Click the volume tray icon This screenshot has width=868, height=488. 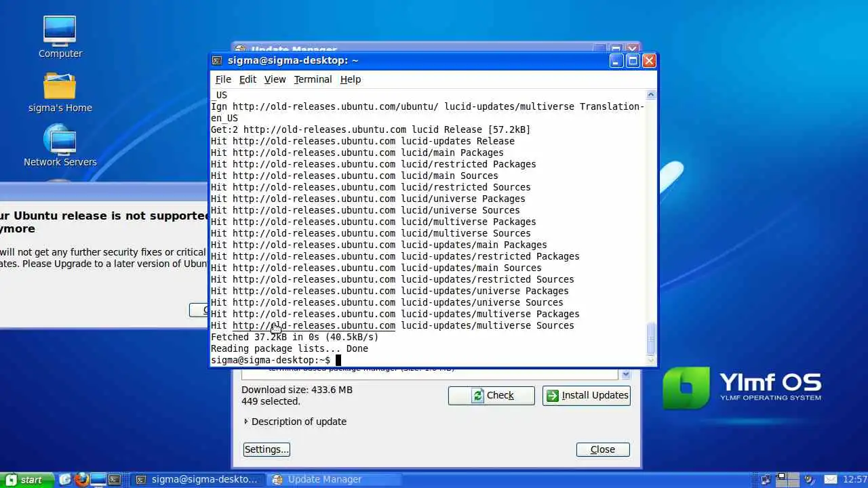[809, 479]
